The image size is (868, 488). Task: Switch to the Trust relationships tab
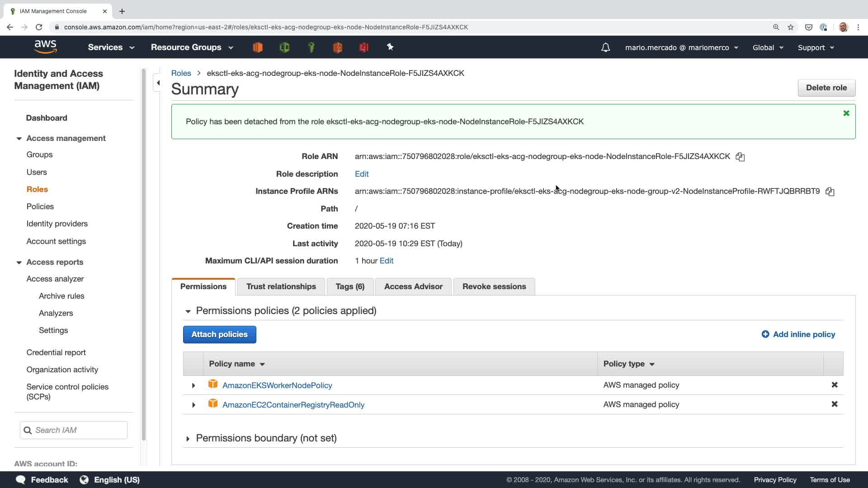point(281,286)
